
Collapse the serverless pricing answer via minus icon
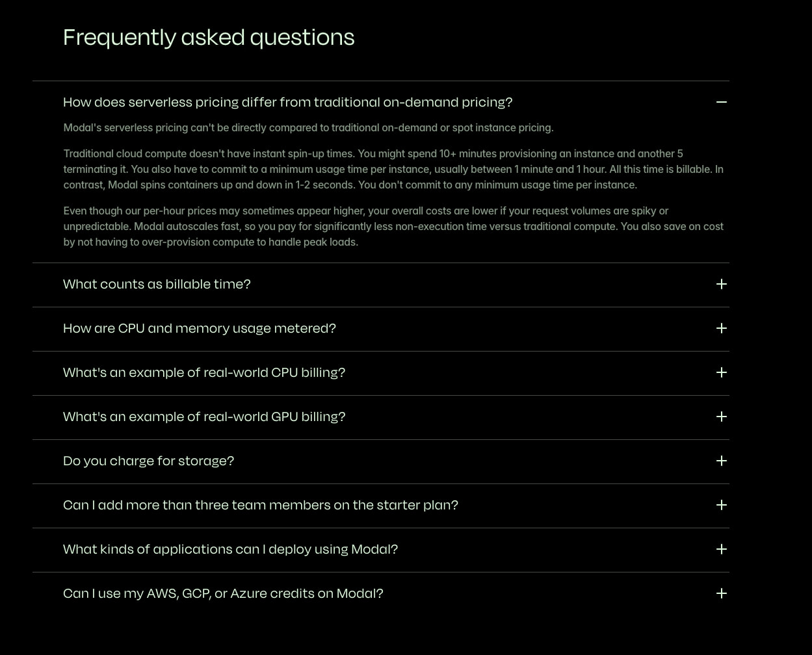pyautogui.click(x=721, y=102)
